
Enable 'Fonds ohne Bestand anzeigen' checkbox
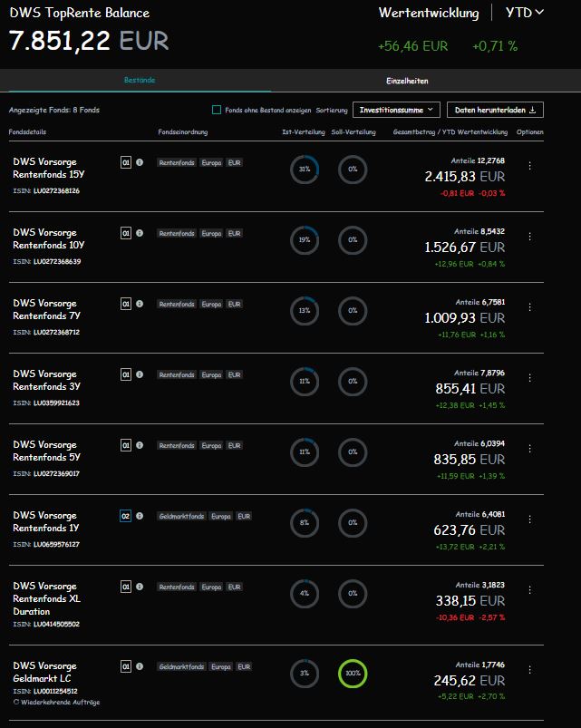coord(217,110)
